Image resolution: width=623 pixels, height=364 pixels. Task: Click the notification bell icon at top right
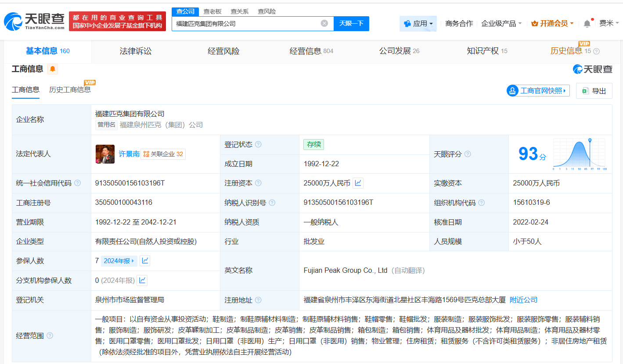point(587,23)
